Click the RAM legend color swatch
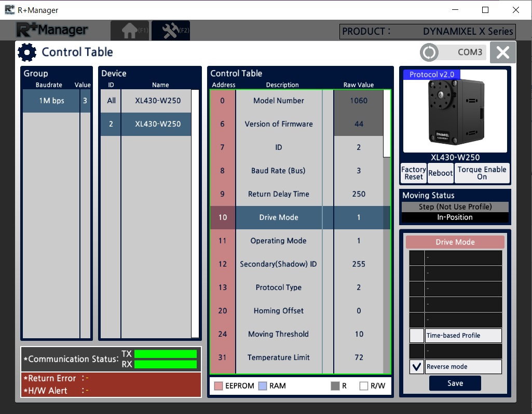532x414 pixels. [x=263, y=386]
